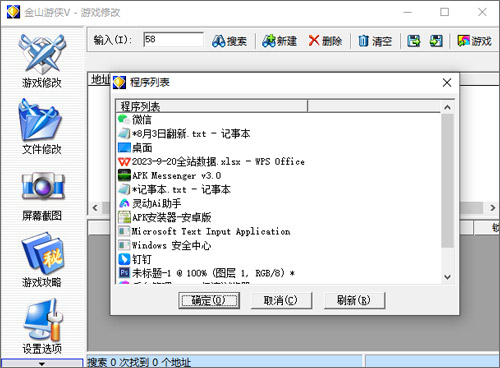Image resolution: width=500 pixels, height=368 pixels.
Task: Click the 游戏 toolbar button
Action: click(475, 41)
